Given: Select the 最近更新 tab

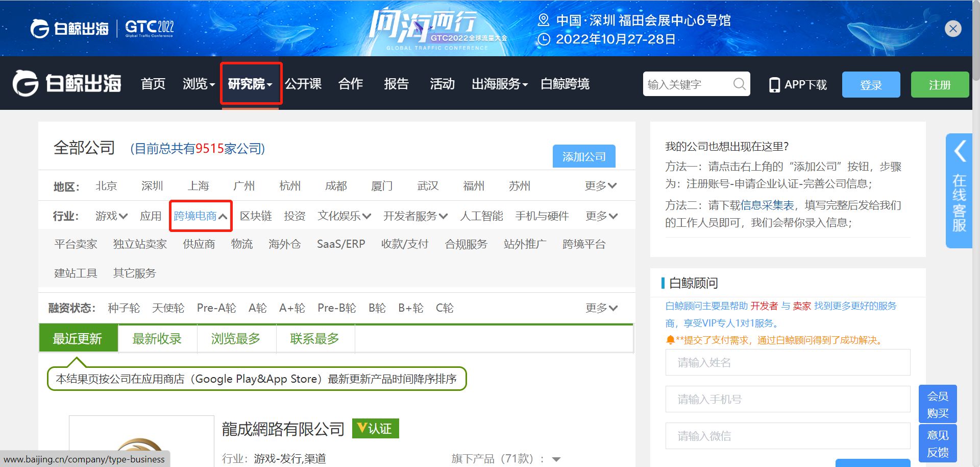Looking at the screenshot, I should (78, 339).
